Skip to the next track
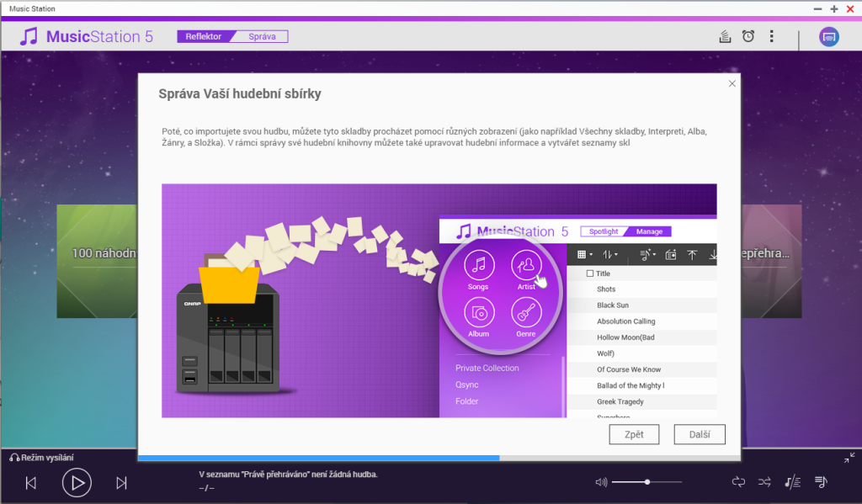The image size is (862, 504). click(121, 483)
